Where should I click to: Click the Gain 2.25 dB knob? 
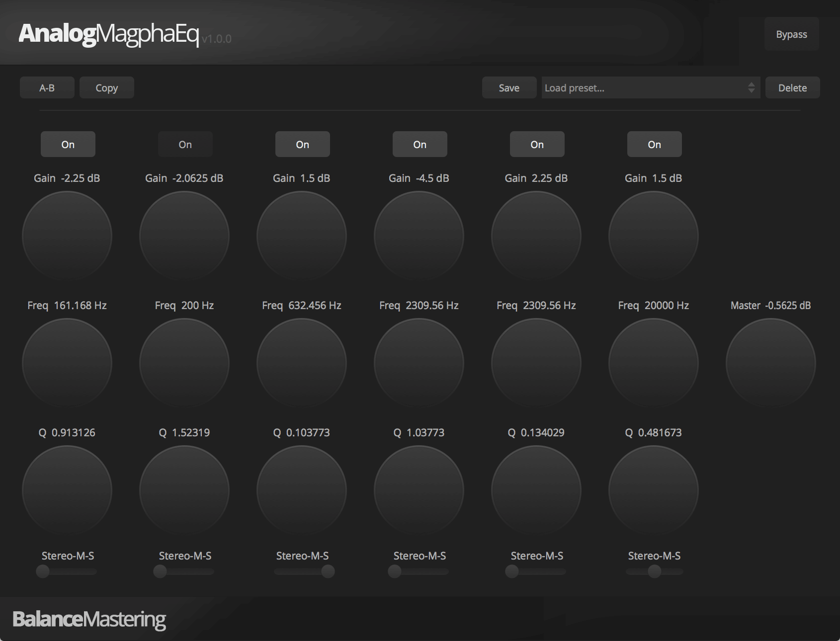coord(536,236)
